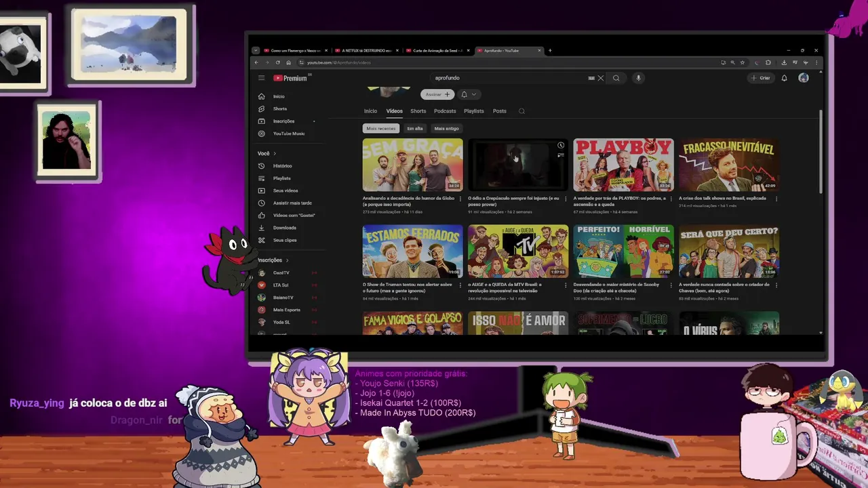Open the new tab plus button
868x488 pixels.
coord(550,50)
